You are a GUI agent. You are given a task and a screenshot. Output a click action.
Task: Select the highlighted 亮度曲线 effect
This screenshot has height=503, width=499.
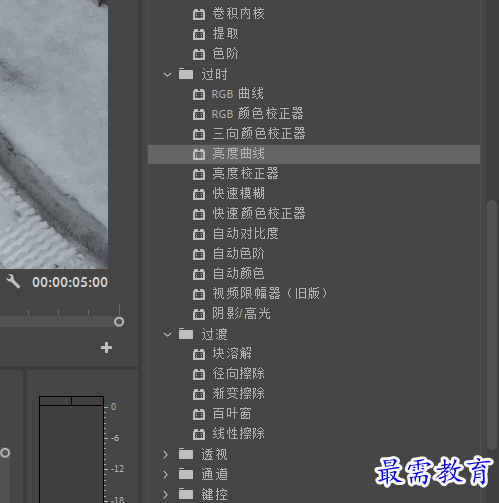coord(314,154)
